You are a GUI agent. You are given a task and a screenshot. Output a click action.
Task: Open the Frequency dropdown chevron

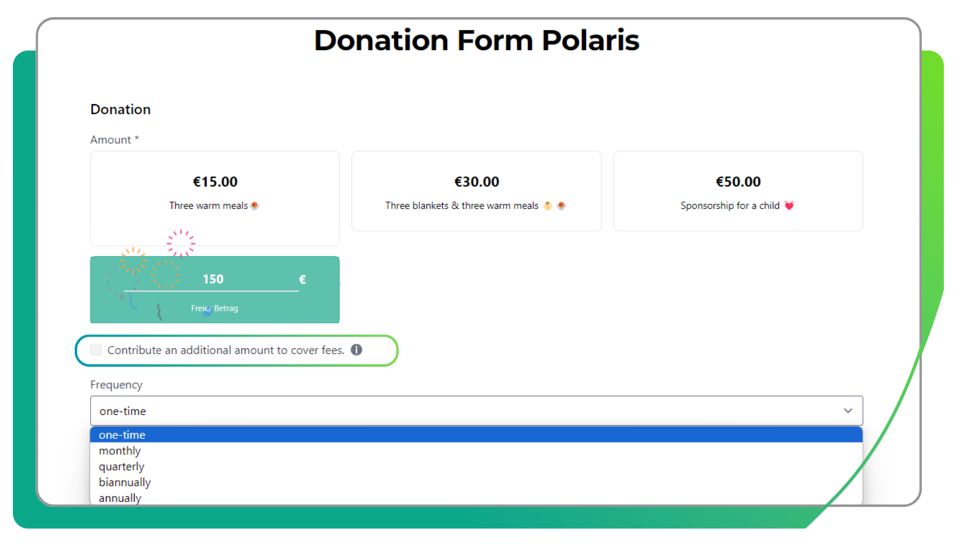tap(848, 411)
